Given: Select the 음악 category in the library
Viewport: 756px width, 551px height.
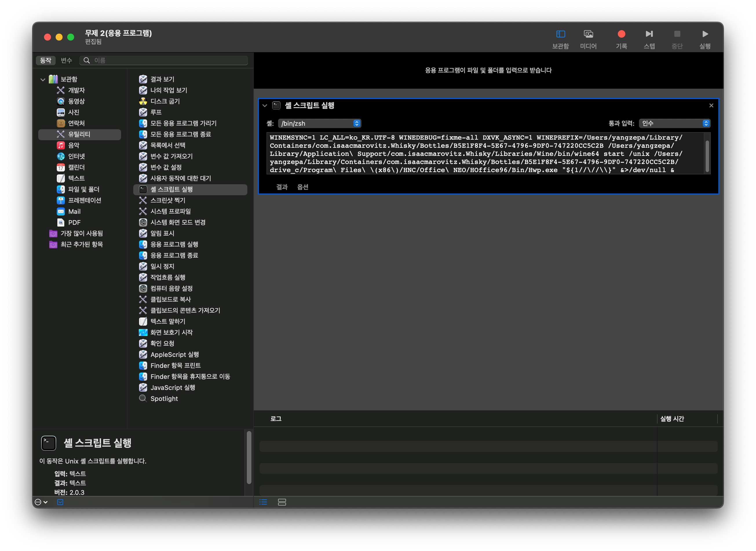Looking at the screenshot, I should (x=74, y=145).
